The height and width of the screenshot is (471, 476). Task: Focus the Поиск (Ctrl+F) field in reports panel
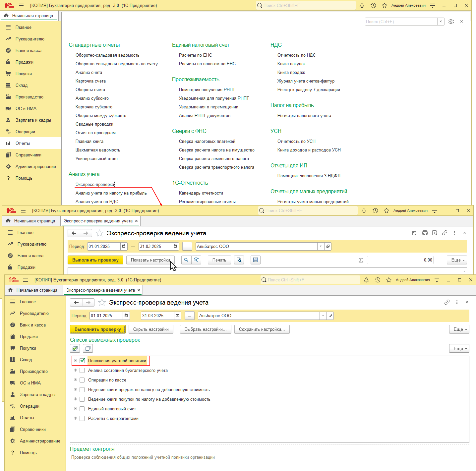(401, 22)
